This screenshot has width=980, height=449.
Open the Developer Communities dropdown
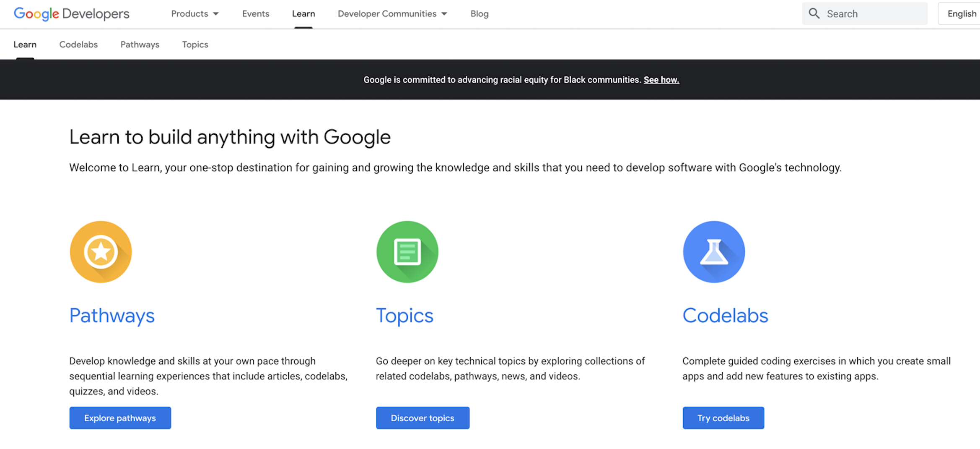point(392,14)
